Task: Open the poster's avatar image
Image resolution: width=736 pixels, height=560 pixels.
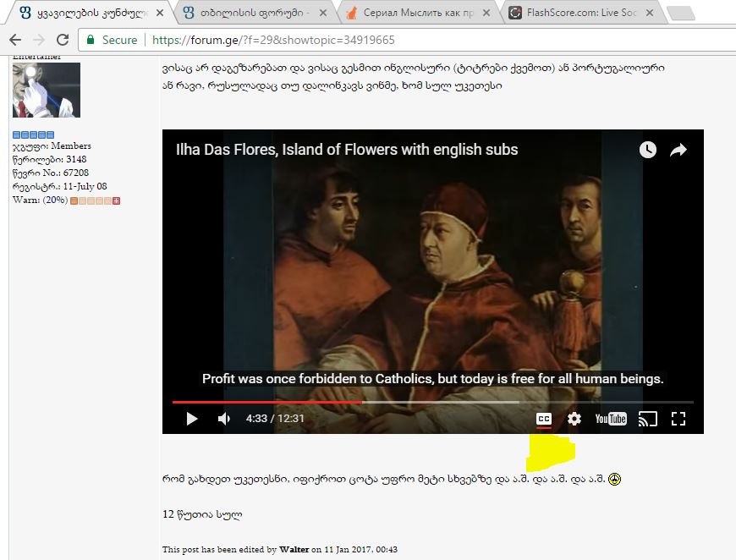Action: tap(47, 91)
